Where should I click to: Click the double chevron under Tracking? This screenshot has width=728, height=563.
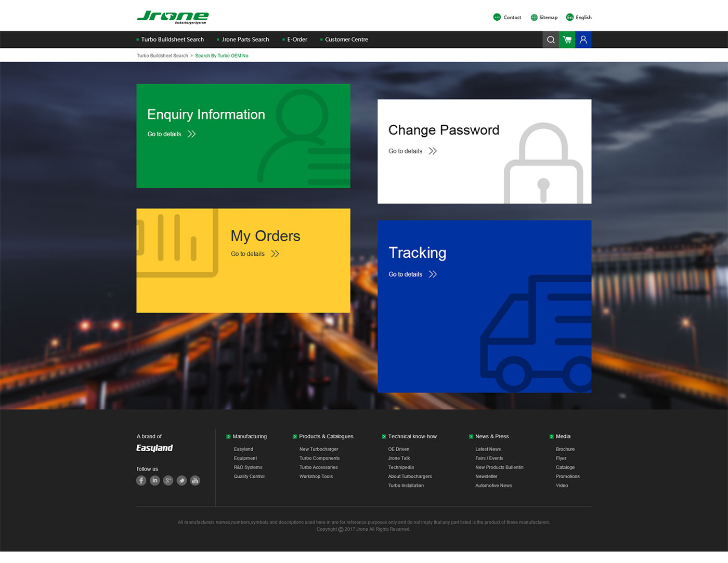[x=433, y=274]
